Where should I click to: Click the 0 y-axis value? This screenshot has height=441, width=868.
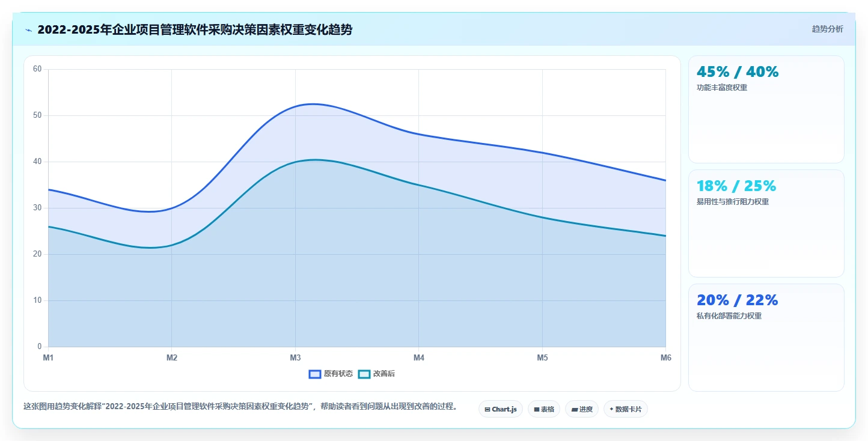[x=40, y=347]
